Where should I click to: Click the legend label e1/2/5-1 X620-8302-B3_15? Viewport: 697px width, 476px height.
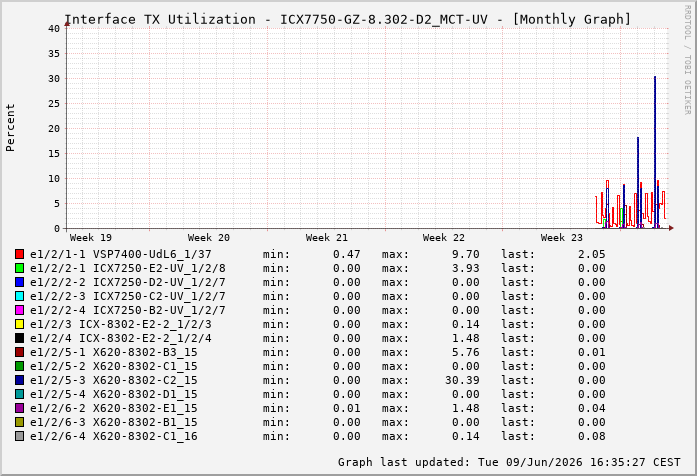pos(113,352)
